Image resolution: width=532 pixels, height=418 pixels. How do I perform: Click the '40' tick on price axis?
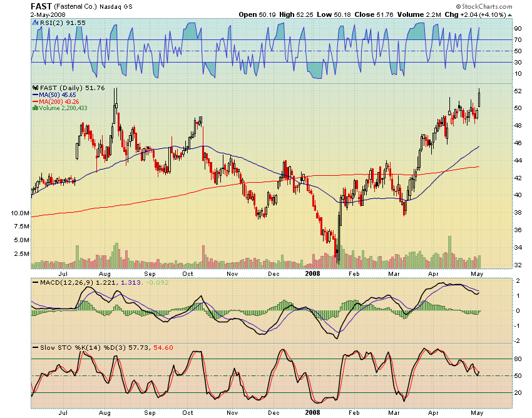(518, 195)
